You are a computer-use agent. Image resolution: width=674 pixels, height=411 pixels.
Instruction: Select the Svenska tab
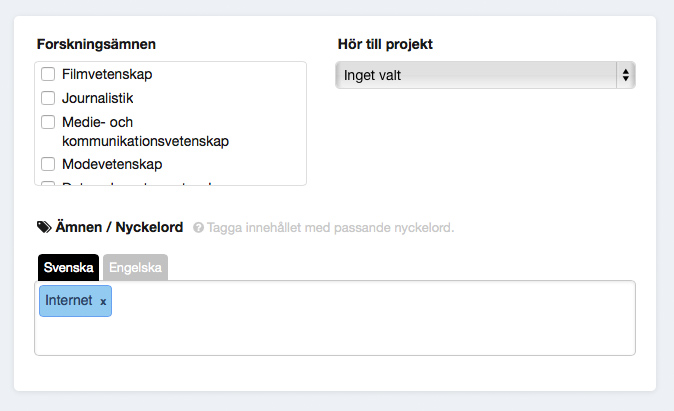tap(68, 267)
